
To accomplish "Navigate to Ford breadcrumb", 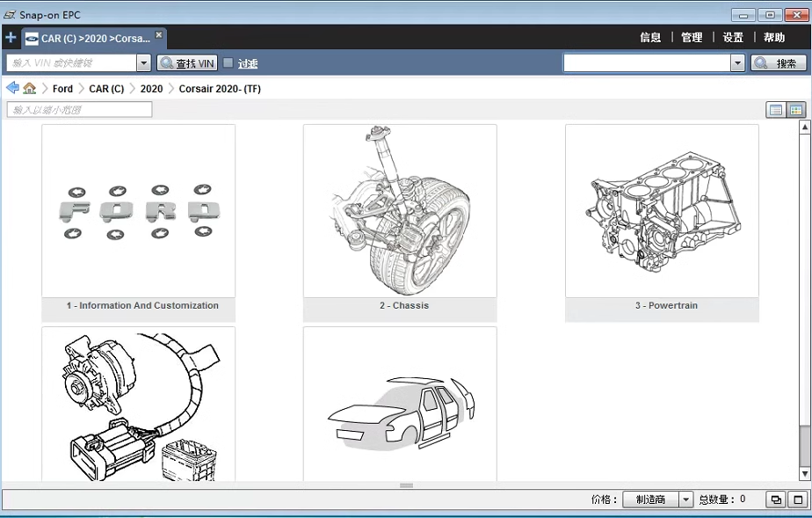I will 62,89.
